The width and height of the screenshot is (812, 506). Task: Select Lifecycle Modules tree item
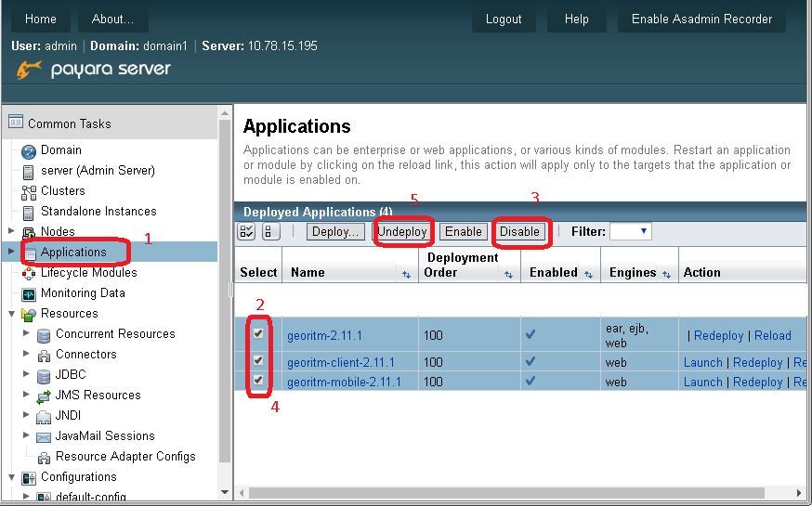pyautogui.click(x=89, y=273)
